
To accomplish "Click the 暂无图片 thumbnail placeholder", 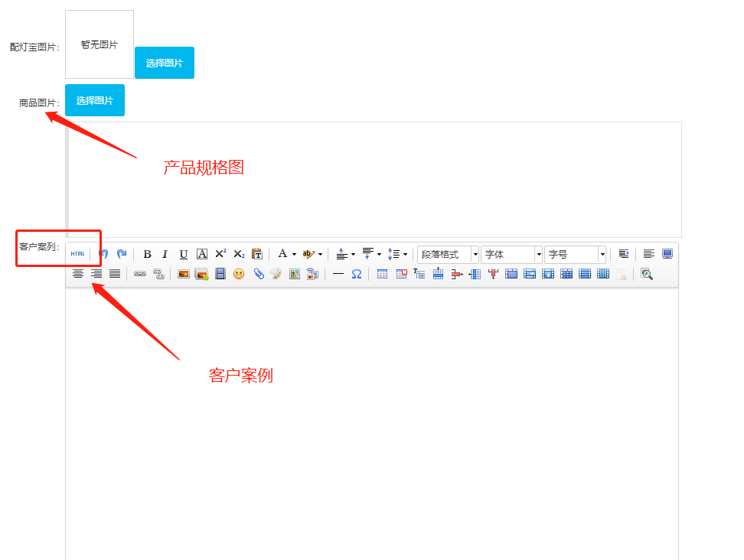I will pyautogui.click(x=100, y=44).
